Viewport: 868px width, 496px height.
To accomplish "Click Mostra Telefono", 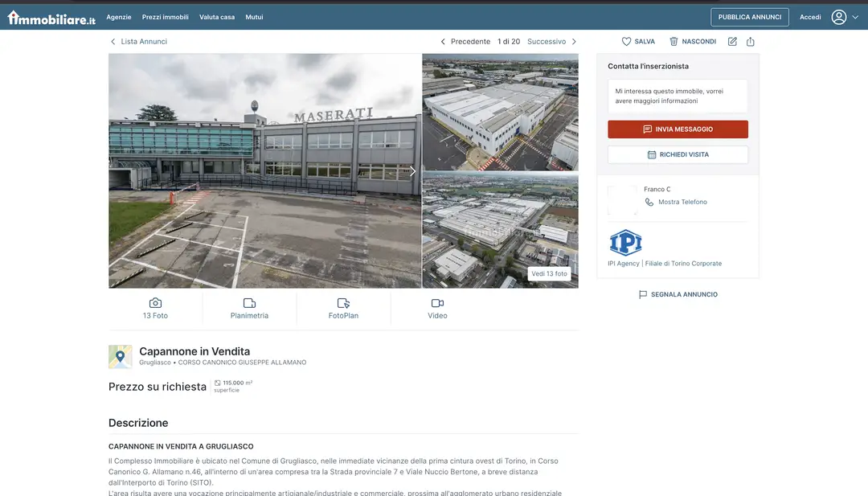I will 677,202.
